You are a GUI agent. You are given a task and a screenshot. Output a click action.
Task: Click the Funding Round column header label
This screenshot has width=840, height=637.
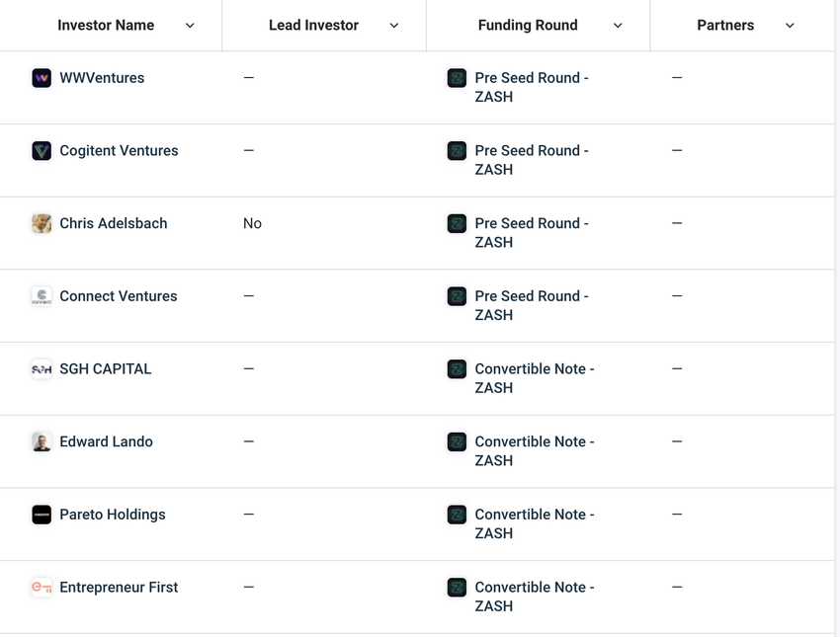pyautogui.click(x=528, y=26)
